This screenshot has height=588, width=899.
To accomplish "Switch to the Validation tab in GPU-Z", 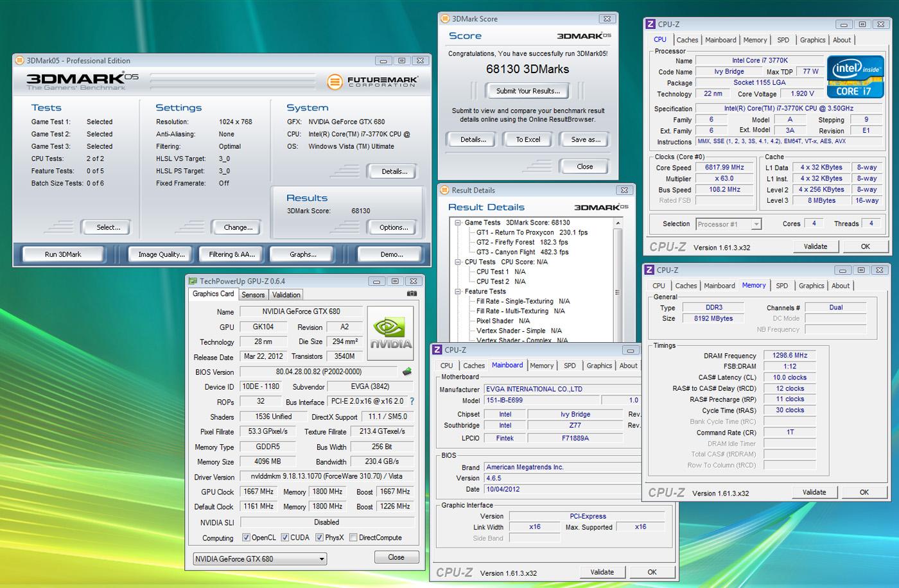I will coord(286,295).
